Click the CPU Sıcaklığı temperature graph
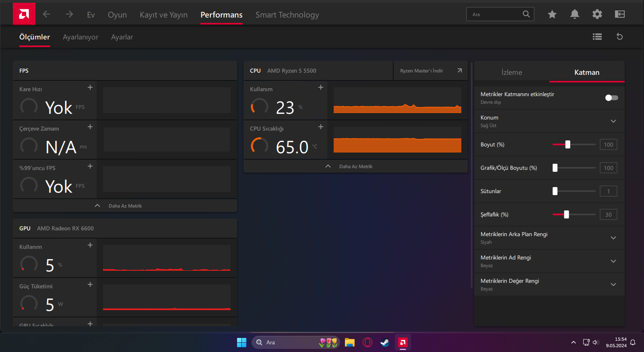 (x=397, y=140)
